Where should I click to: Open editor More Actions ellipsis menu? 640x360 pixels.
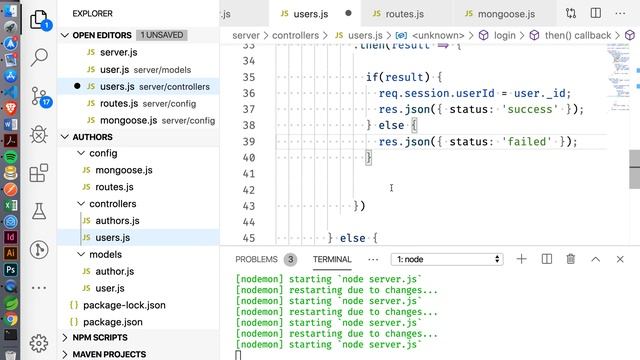(620, 13)
